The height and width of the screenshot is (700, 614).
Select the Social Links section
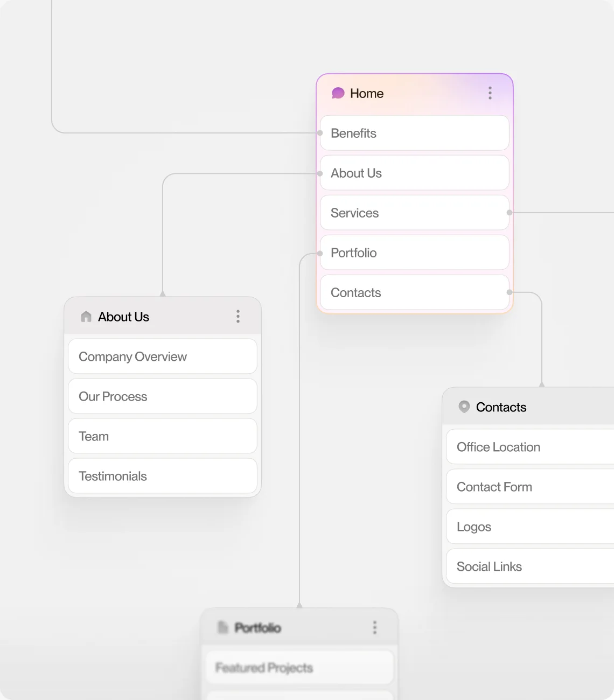tap(531, 566)
